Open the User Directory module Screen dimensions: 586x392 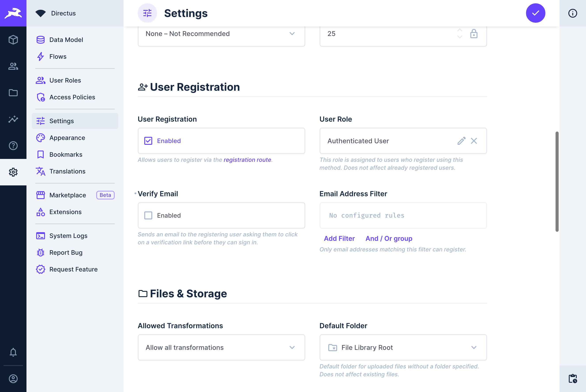pyautogui.click(x=13, y=66)
